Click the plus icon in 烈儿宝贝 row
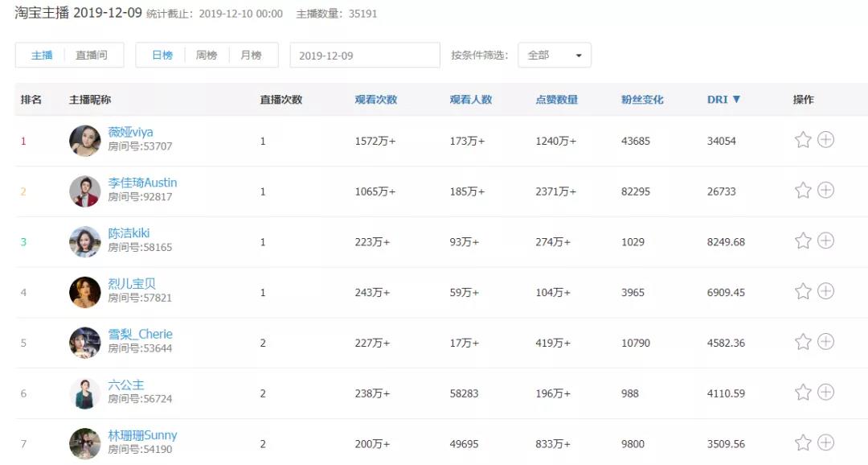Image resolution: width=868 pixels, height=465 pixels. [x=826, y=291]
